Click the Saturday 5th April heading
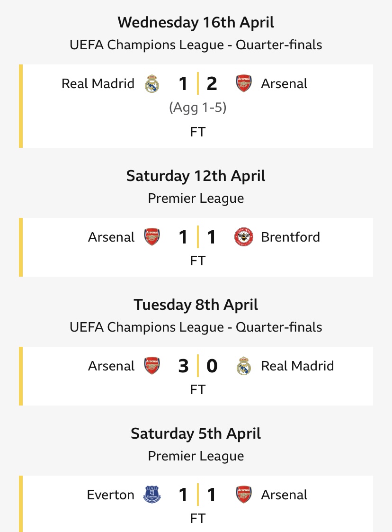The width and height of the screenshot is (392, 532). click(x=196, y=433)
